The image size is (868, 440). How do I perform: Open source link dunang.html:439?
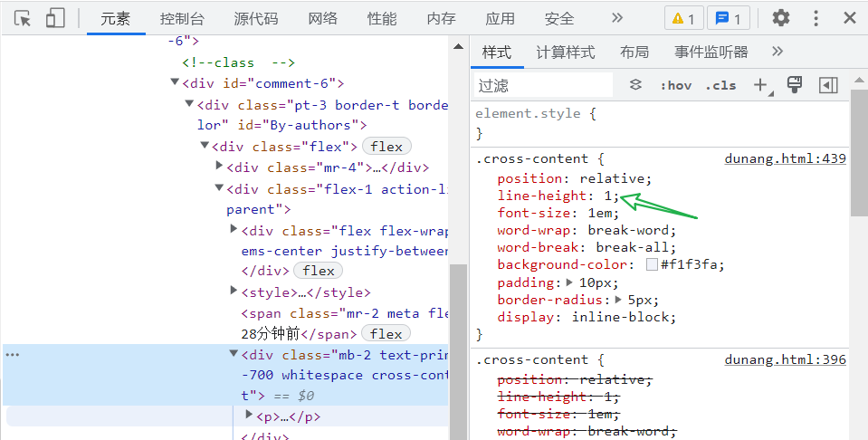tap(785, 158)
